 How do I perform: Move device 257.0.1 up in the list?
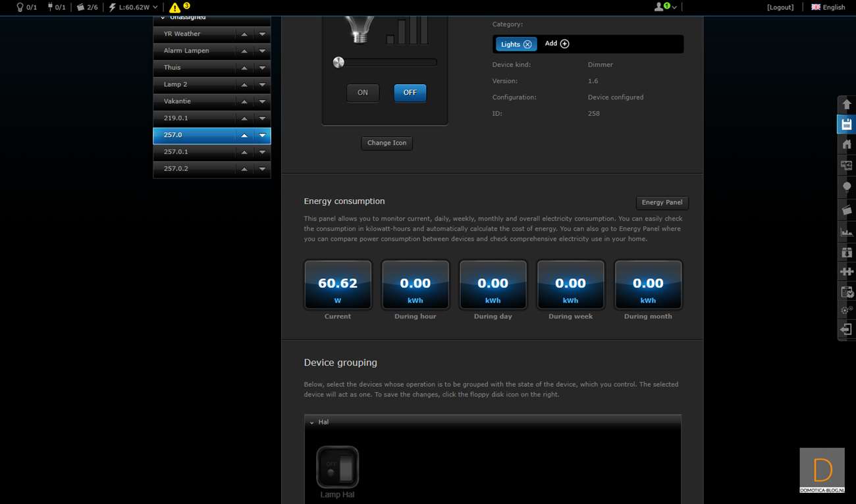[244, 152]
